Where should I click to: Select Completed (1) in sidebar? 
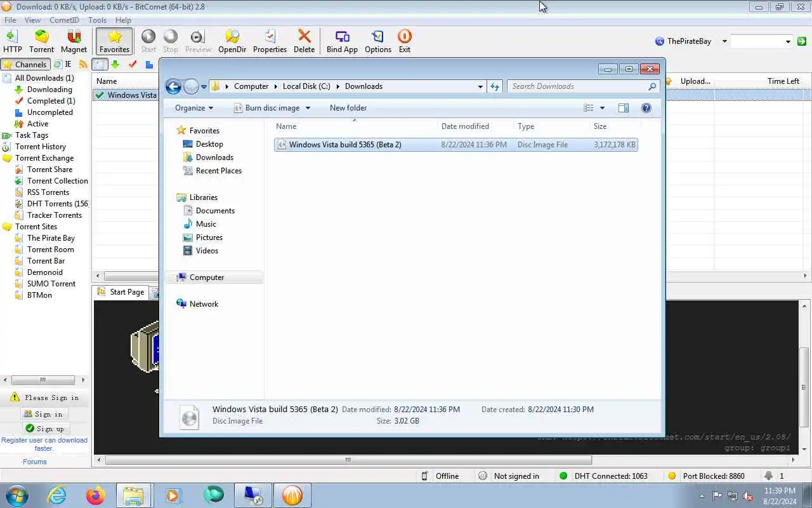[x=51, y=101]
